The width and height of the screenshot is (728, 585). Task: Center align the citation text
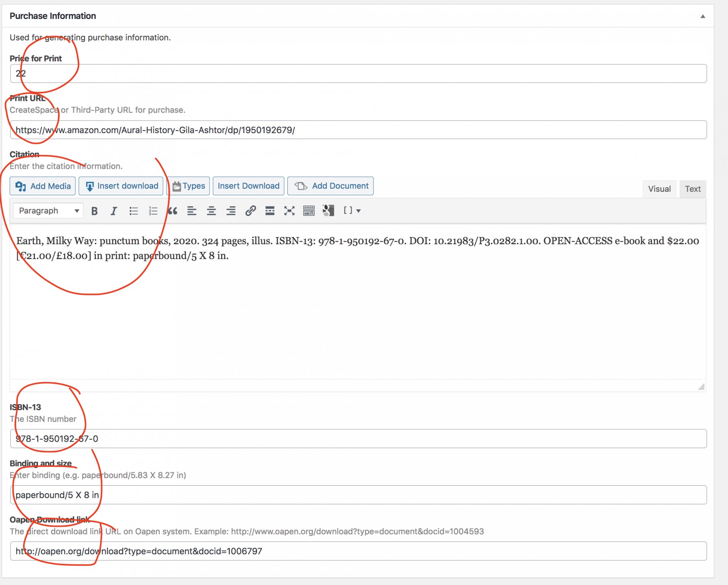tap(211, 211)
